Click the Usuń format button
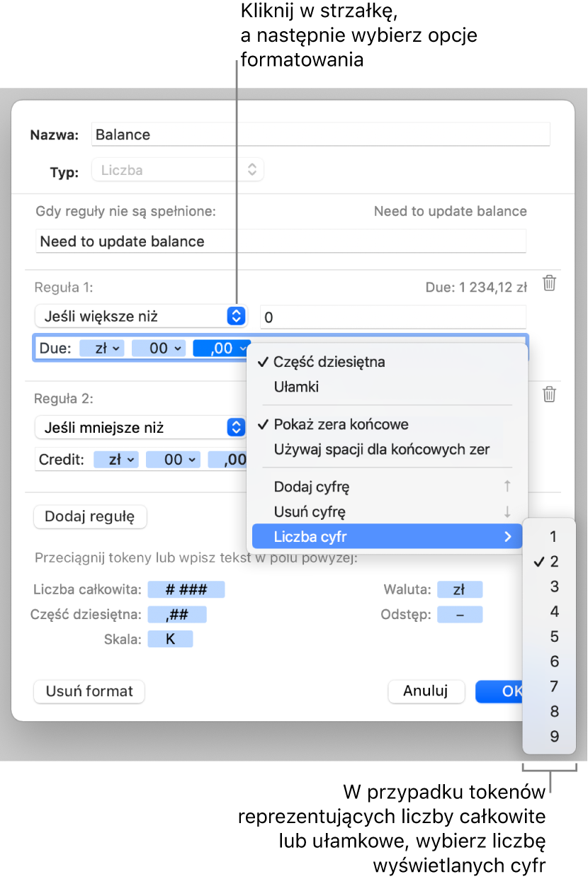The width and height of the screenshot is (588, 884). 89,691
